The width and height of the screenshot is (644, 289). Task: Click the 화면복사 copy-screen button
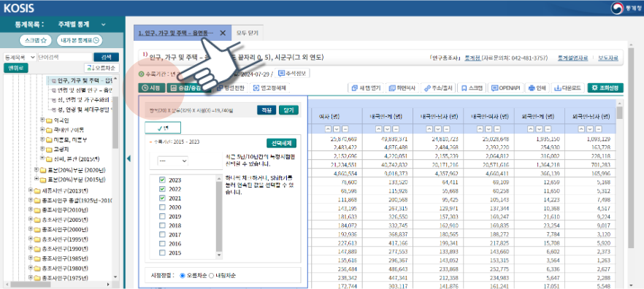pyautogui.click(x=402, y=88)
